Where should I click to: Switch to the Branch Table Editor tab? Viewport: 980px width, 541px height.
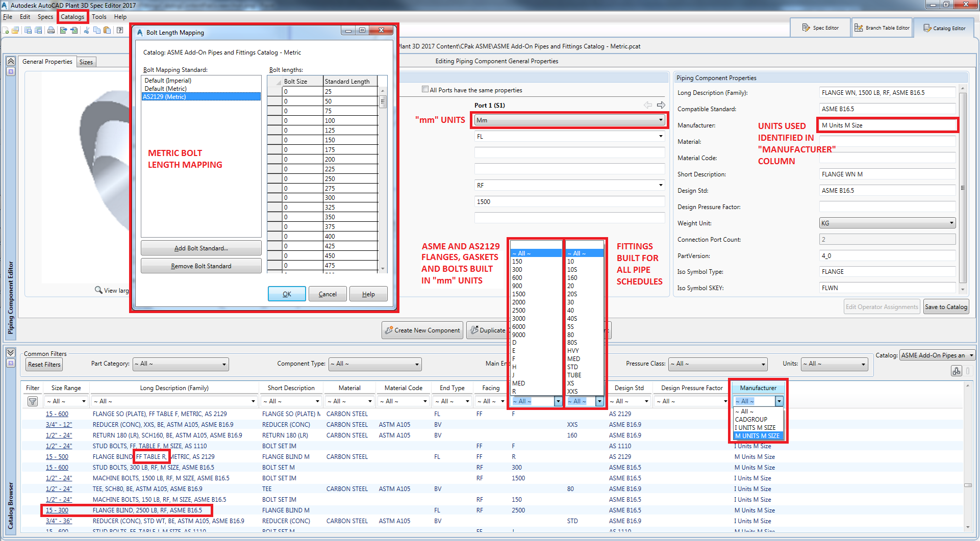point(882,28)
